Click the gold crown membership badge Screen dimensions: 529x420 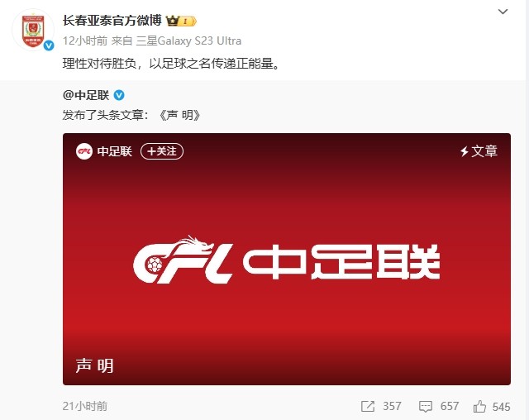click(181, 21)
